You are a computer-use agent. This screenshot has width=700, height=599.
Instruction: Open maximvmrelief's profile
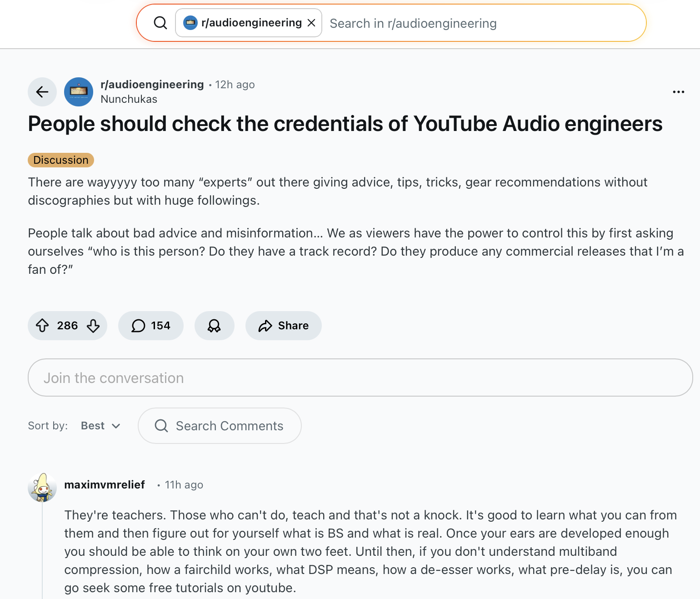105,484
